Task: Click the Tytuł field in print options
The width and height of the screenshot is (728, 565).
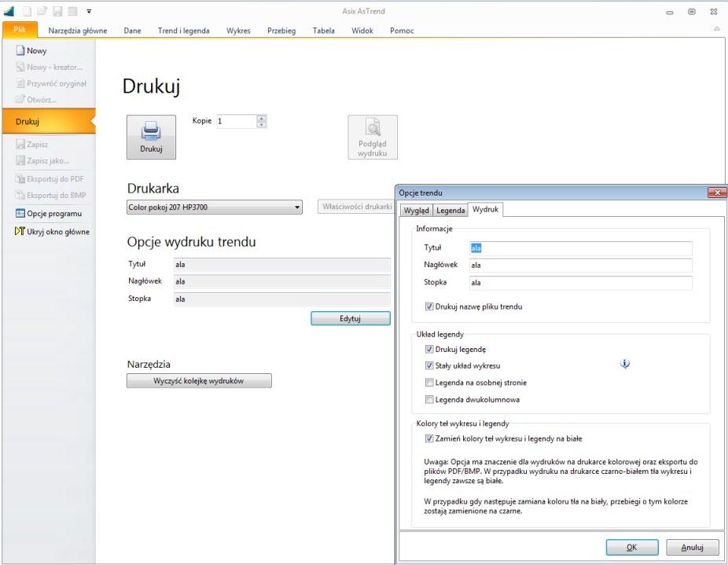Action: pyautogui.click(x=281, y=265)
